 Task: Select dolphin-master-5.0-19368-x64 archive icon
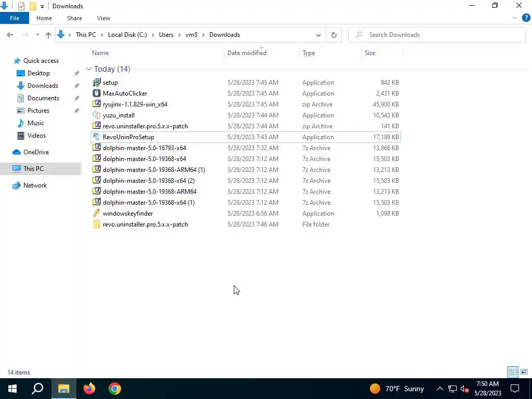click(x=97, y=159)
